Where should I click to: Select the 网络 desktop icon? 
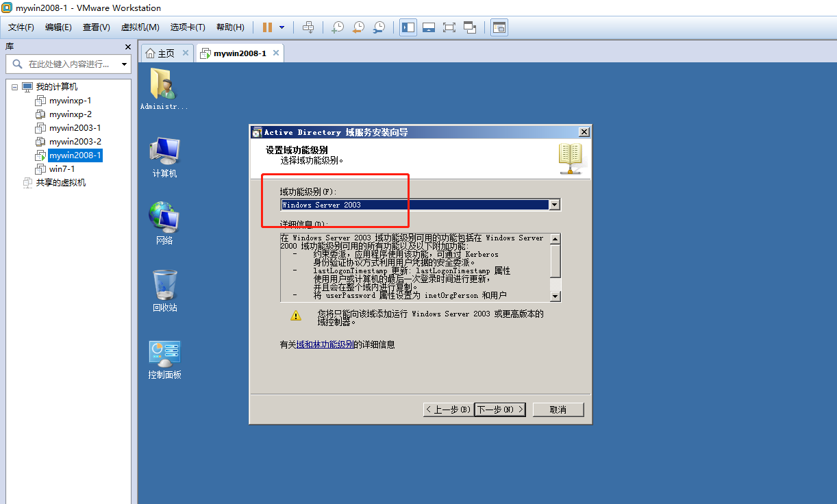point(164,224)
